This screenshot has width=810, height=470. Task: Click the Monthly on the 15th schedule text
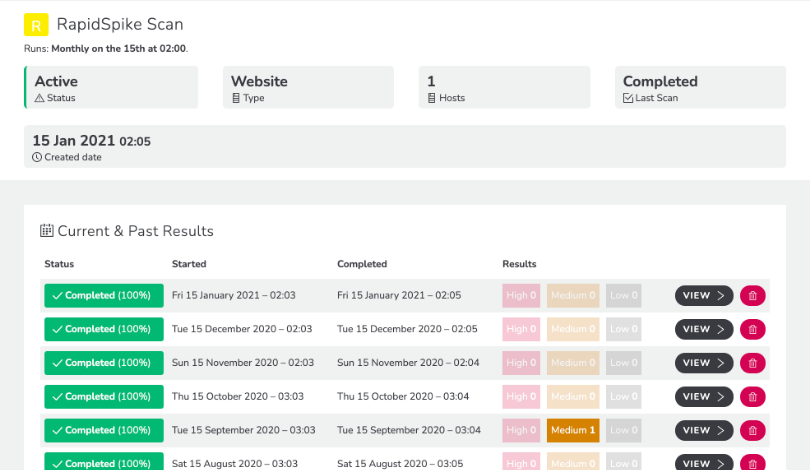pos(118,49)
